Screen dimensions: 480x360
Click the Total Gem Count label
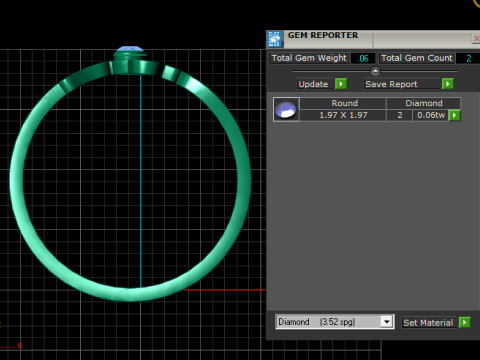417,58
